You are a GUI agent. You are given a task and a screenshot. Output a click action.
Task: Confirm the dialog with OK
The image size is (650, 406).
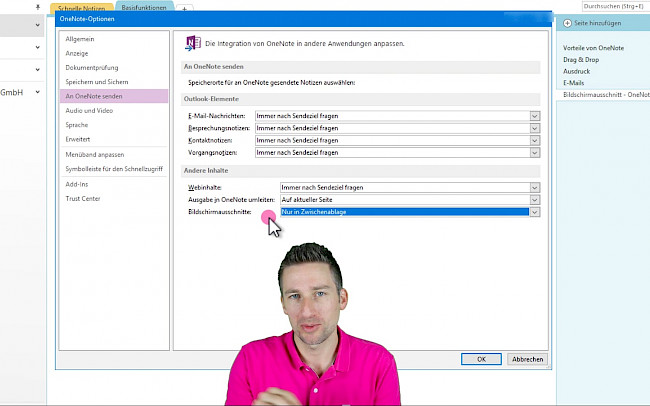(481, 359)
